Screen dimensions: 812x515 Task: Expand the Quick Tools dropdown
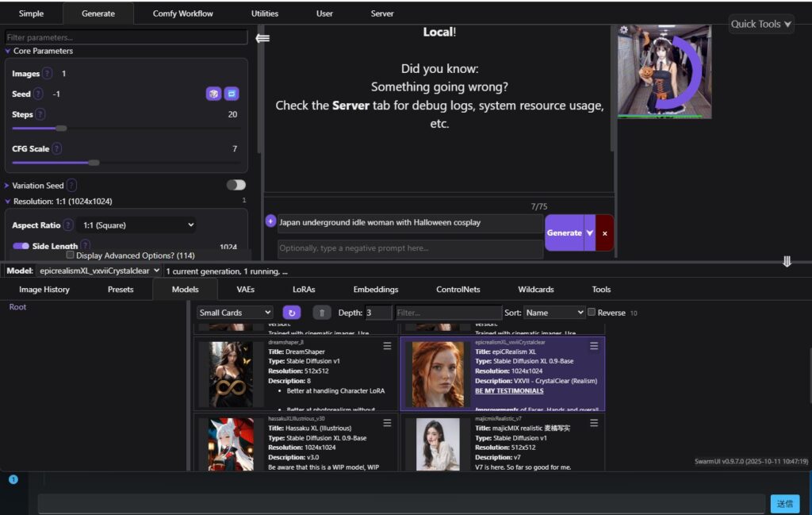pyautogui.click(x=760, y=24)
